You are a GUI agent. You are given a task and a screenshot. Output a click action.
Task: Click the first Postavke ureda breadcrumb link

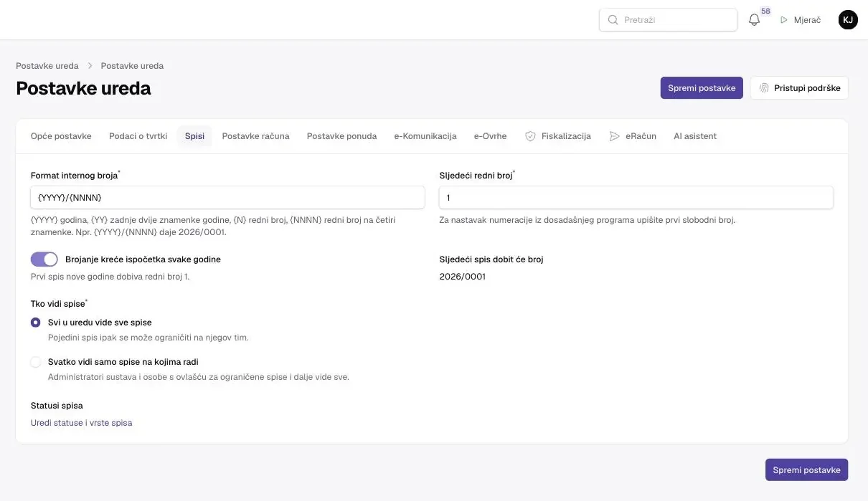pyautogui.click(x=47, y=66)
